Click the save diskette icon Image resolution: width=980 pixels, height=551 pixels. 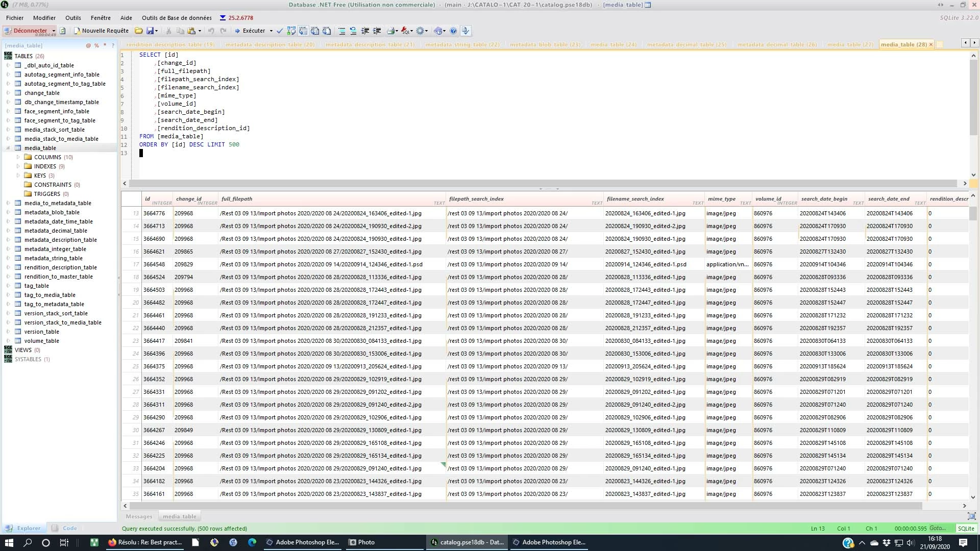click(x=150, y=31)
